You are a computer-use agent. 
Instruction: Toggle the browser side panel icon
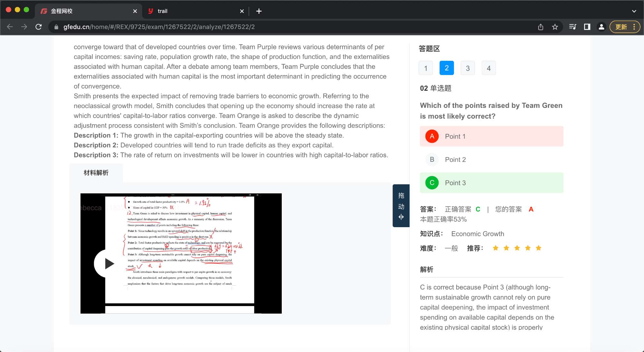coord(587,27)
